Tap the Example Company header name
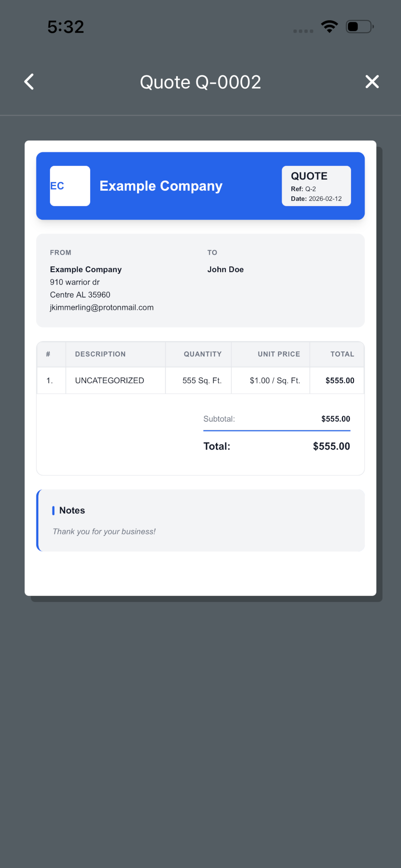This screenshot has height=868, width=401. (161, 186)
